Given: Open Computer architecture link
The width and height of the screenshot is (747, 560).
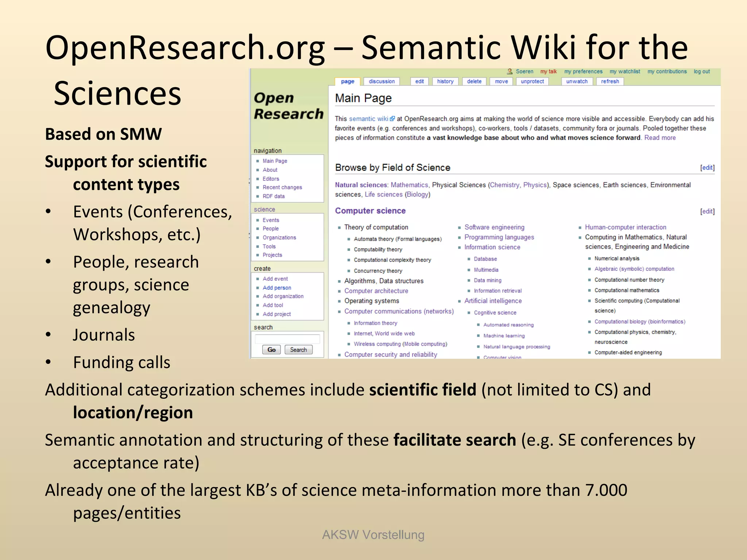Looking at the screenshot, I should 376,291.
